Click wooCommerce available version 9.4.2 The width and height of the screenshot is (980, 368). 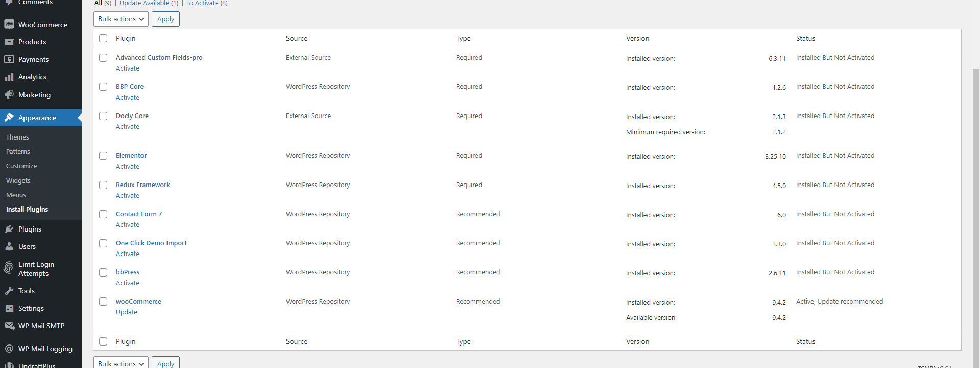point(779,318)
